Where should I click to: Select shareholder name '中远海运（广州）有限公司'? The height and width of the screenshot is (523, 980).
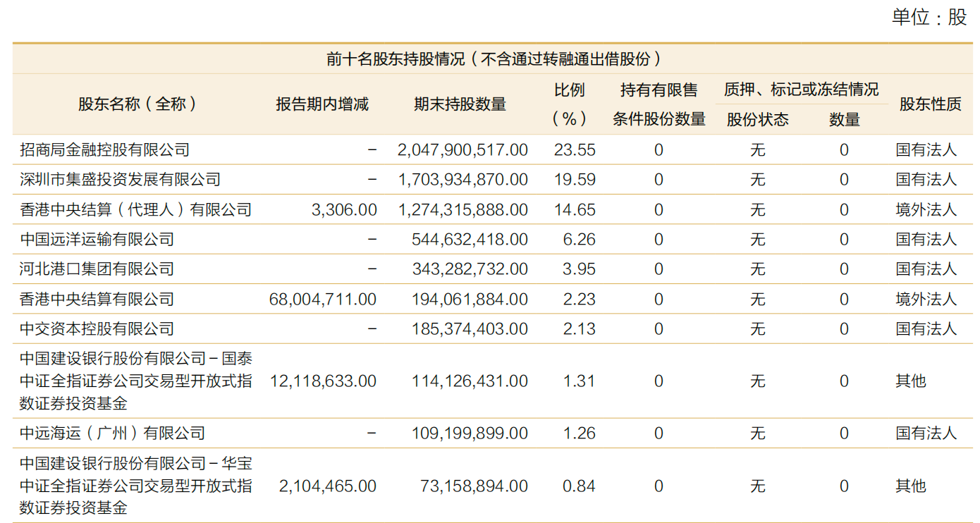113,433
